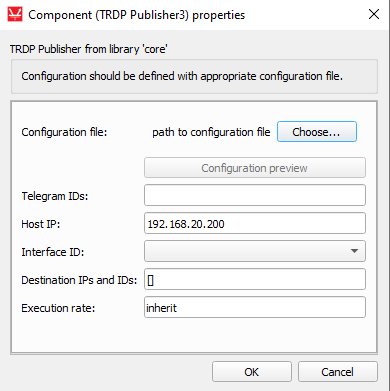Viewport: 390px width, 391px height.
Task: Click the Execution rate label
Action: coord(58,308)
